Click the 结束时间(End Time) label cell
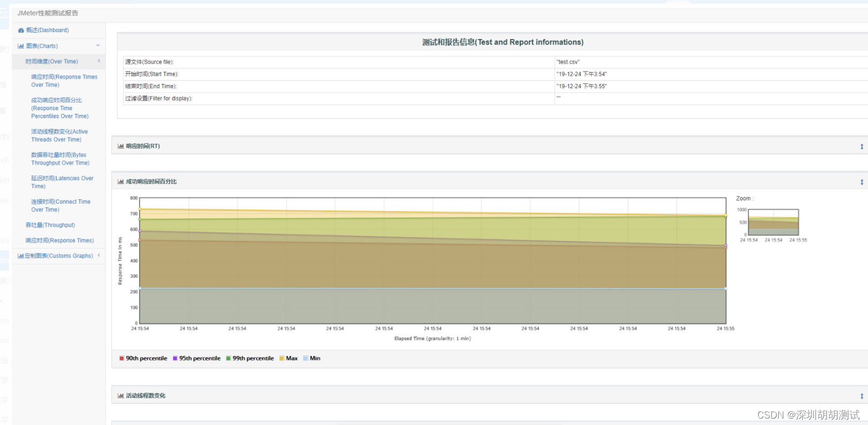Viewport: 868px width, 425px height. 339,86
